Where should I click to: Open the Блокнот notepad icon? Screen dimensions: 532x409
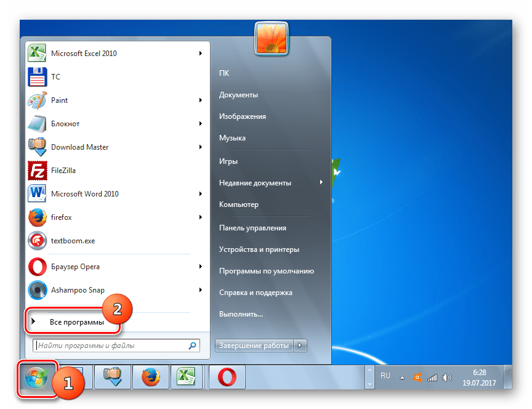(37, 124)
